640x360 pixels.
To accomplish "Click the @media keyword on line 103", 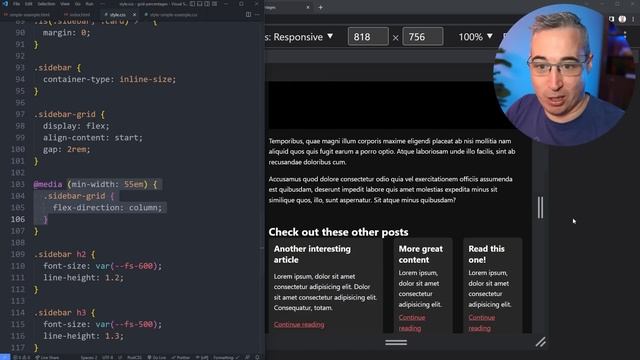I will 48,184.
